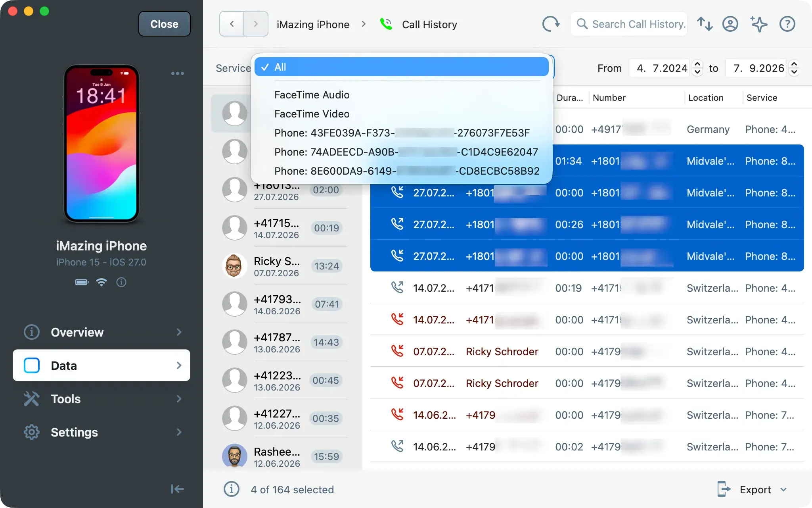
Task: Open the Export dropdown chevron
Action: [x=783, y=490]
